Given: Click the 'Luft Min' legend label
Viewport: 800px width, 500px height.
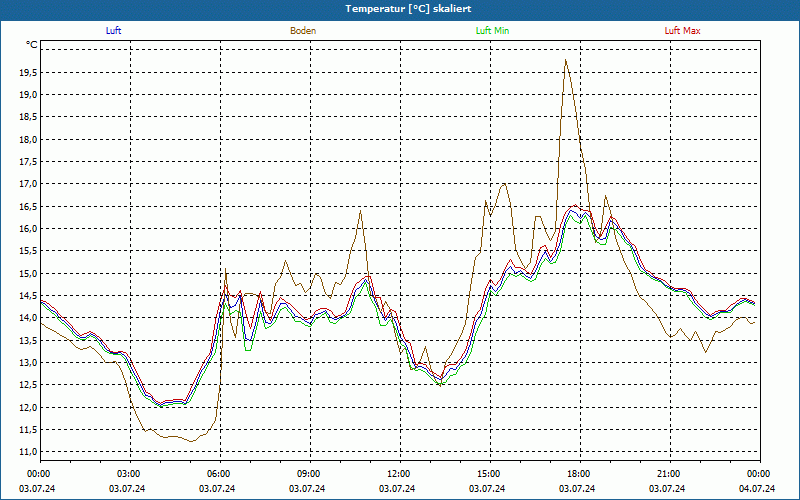Looking at the screenshot, I should pos(492,31).
